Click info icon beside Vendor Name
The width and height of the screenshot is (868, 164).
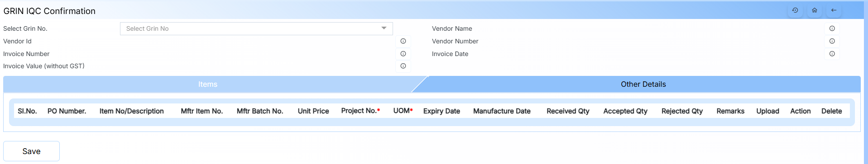[x=832, y=28]
